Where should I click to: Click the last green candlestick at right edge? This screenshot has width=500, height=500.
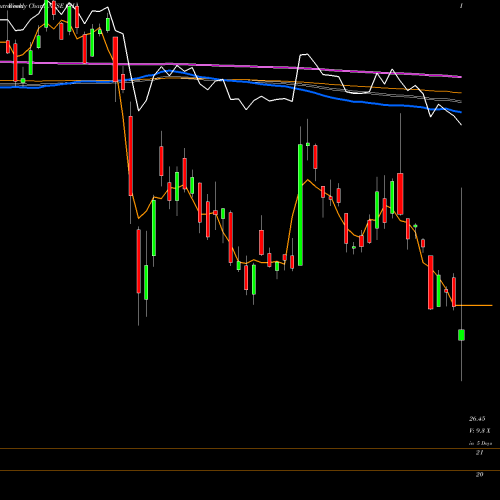pyautogui.click(x=461, y=335)
